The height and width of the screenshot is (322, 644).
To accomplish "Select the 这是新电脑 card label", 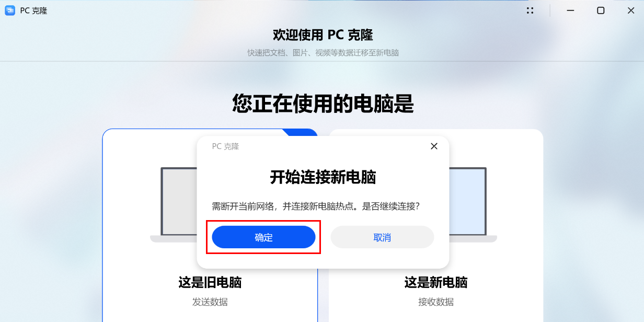I will point(435,283).
